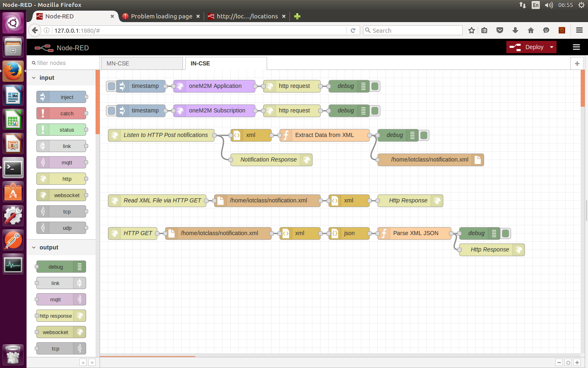Open the Deploy options dropdown arrow
Image resolution: width=588 pixels, height=368 pixels.
click(x=552, y=47)
